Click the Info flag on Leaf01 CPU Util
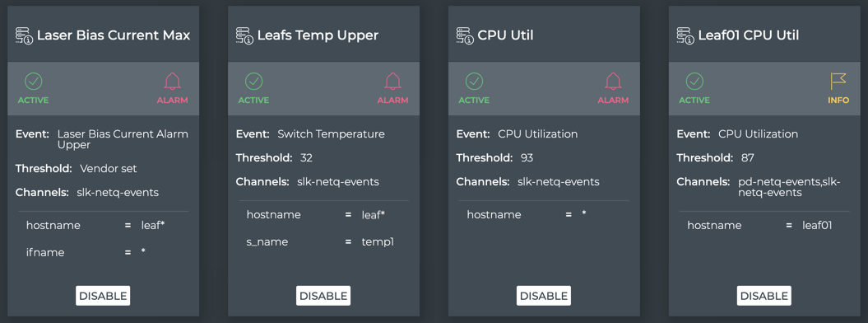 coord(838,82)
